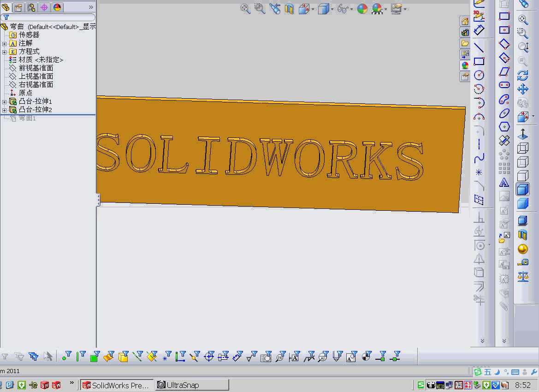The height and width of the screenshot is (392, 539).
Task: Select the Polygon sketch tool
Action: click(x=504, y=127)
